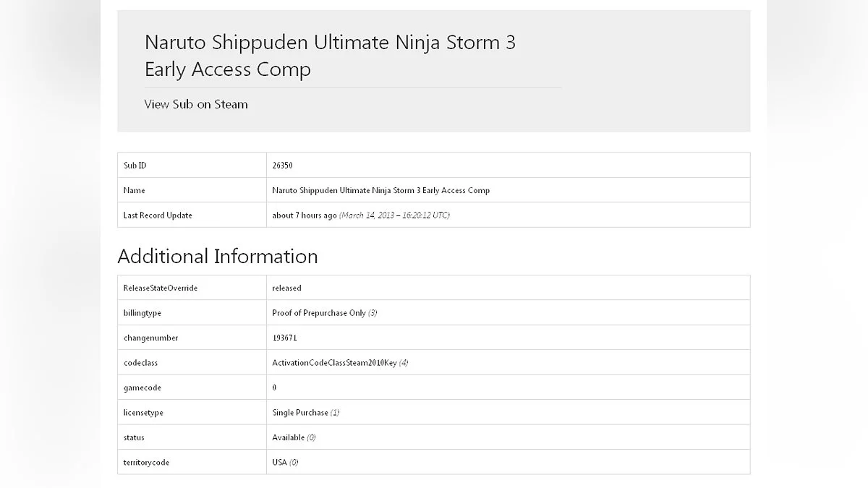Image resolution: width=868 pixels, height=488 pixels.
Task: Click the Additional Information heading
Action: click(x=217, y=257)
